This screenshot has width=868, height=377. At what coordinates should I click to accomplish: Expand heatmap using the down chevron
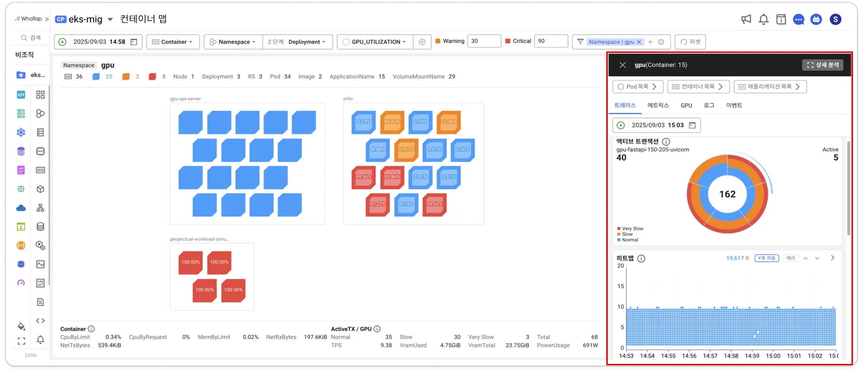point(817,258)
